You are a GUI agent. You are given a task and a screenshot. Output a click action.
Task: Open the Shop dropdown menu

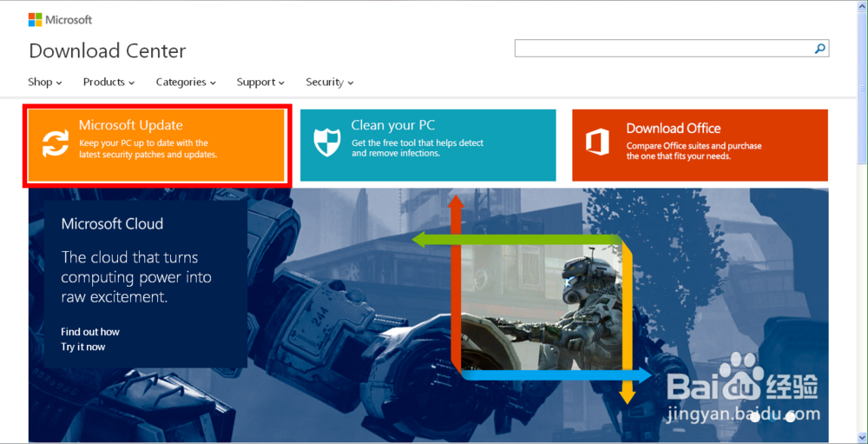click(45, 82)
